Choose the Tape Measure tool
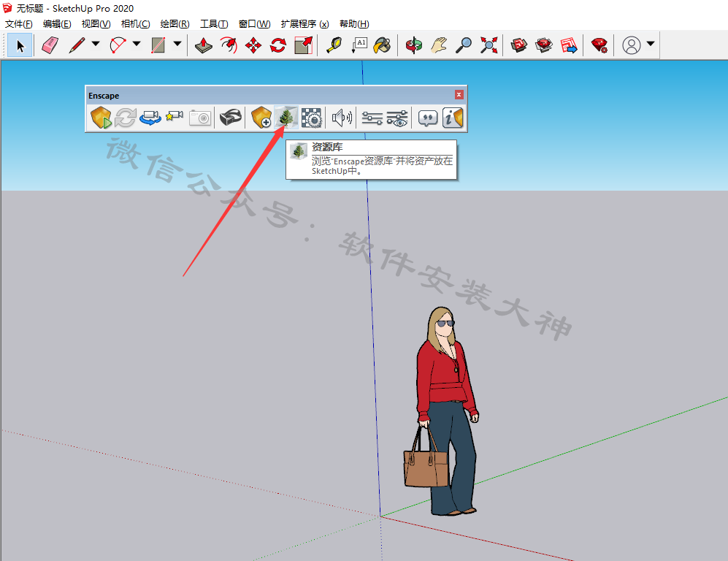Viewport: 728px width, 561px height. coord(334,45)
